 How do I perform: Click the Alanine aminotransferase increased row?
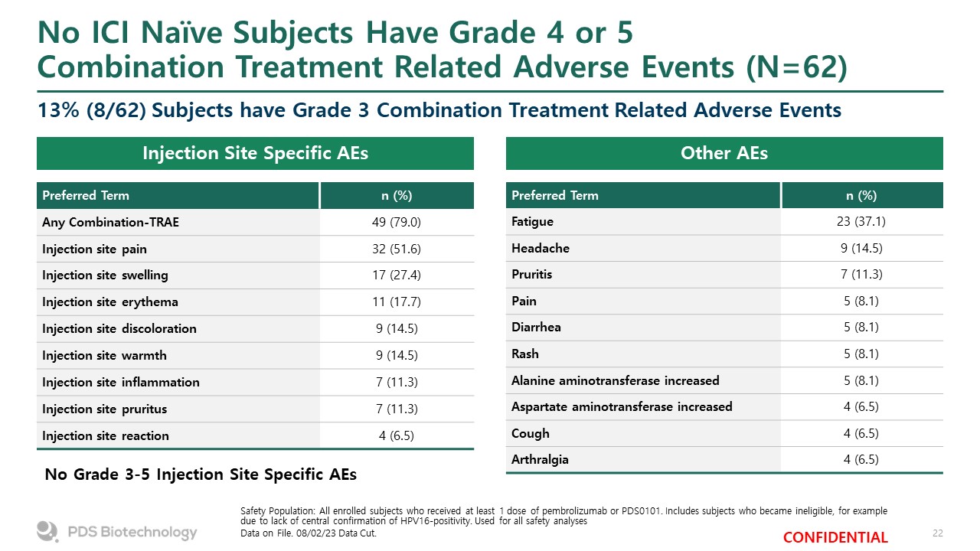[724, 380]
